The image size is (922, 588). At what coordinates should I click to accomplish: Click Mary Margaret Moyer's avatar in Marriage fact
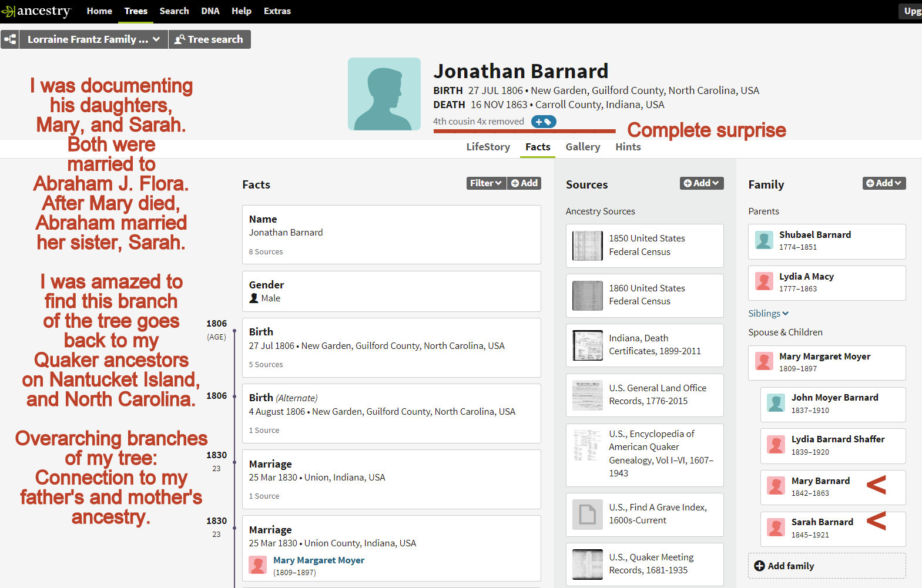point(257,565)
